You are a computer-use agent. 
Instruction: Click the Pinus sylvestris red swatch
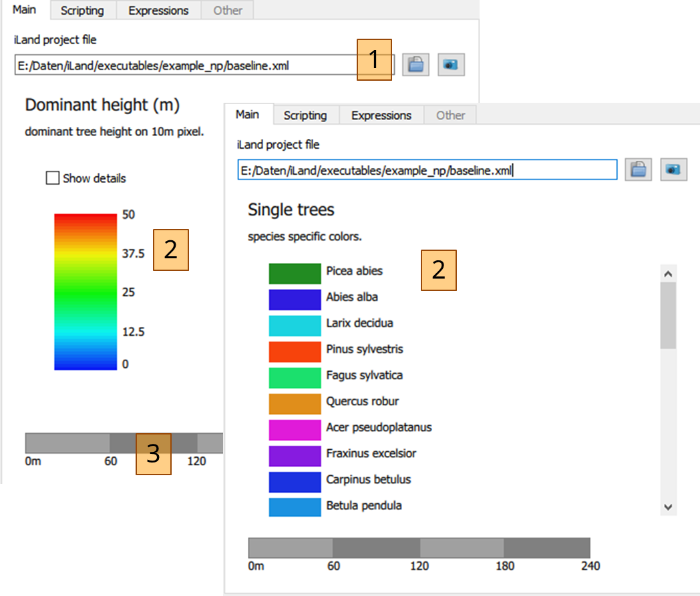(x=295, y=352)
